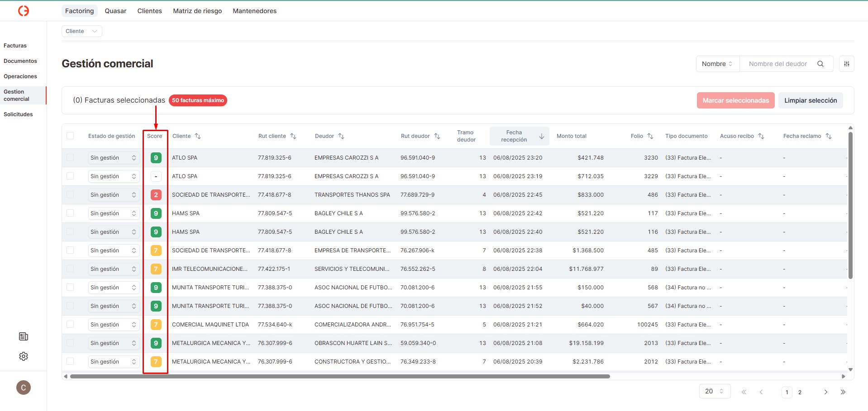Image resolution: width=868 pixels, height=411 pixels.
Task: Open the filter settings sliders icon
Action: pos(846,64)
